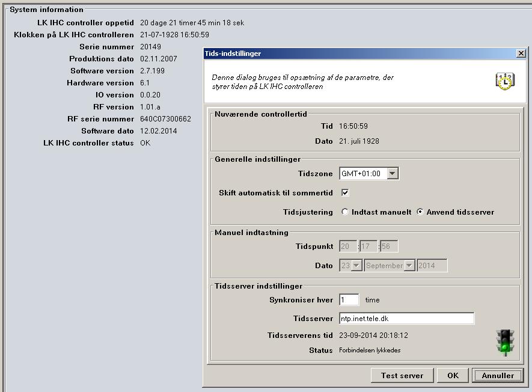Click the clock calendar icon in dialog header
532x392 pixels.
pyautogui.click(x=505, y=81)
